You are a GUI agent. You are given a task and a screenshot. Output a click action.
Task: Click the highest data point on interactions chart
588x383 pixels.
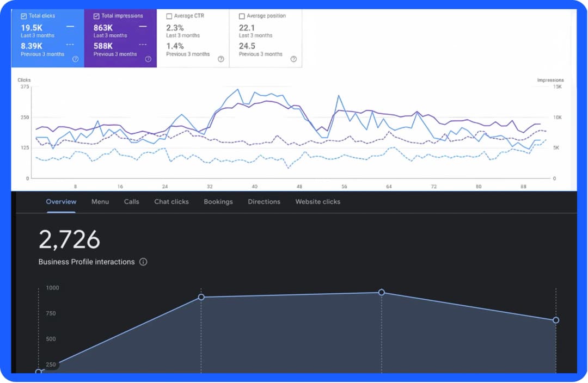pyautogui.click(x=381, y=292)
